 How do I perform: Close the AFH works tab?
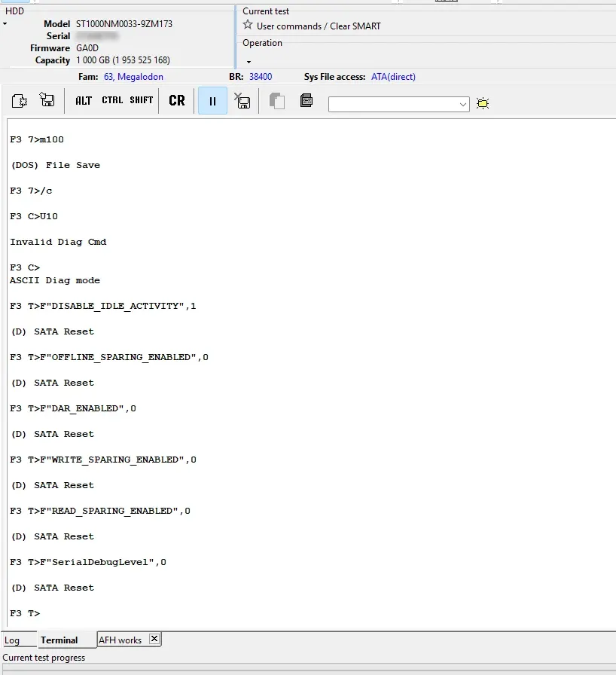pyautogui.click(x=154, y=639)
